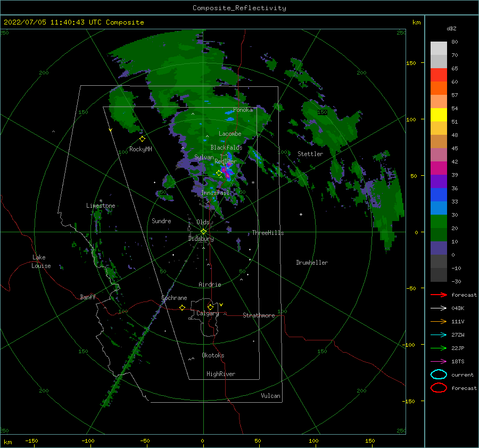Click the km label in bottom-left corner
The image size is (479, 448).
pos(7,442)
